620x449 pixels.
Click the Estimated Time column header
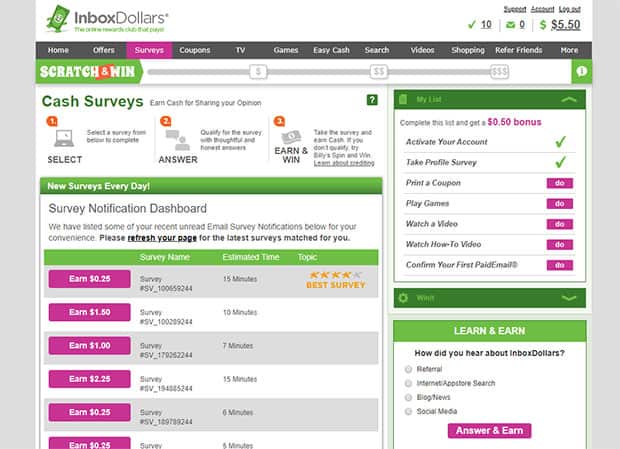251,257
